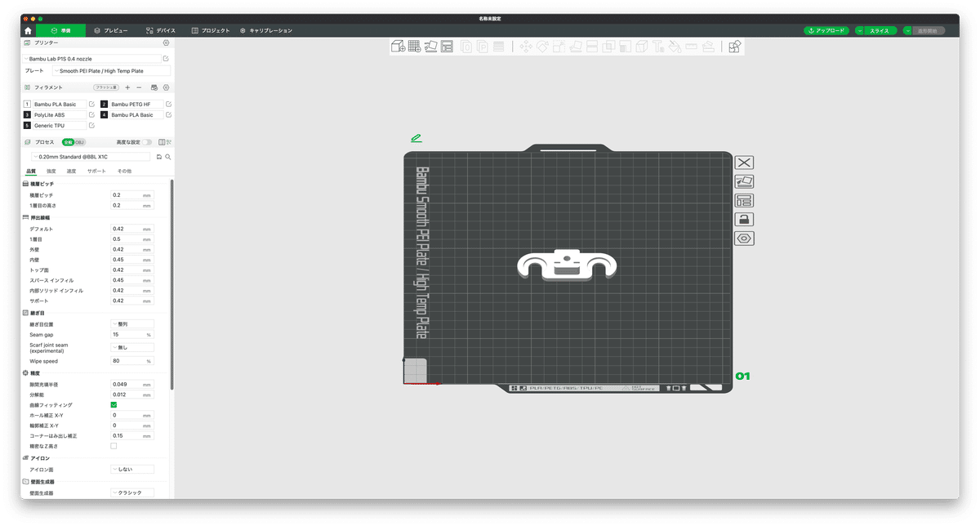The image size is (980, 526).
Task: Open the Assembly view icon in toolbar
Action: (x=734, y=47)
